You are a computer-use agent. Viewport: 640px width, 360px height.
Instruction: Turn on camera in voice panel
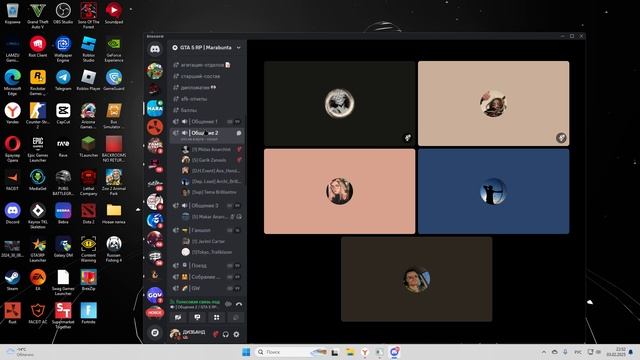click(x=178, y=318)
